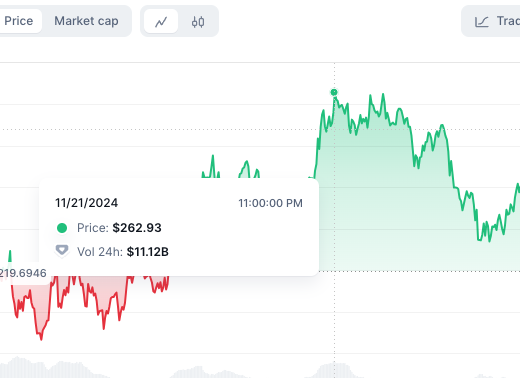Click the Vol 24h icon in tooltip
The image size is (520, 378).
pos(62,251)
